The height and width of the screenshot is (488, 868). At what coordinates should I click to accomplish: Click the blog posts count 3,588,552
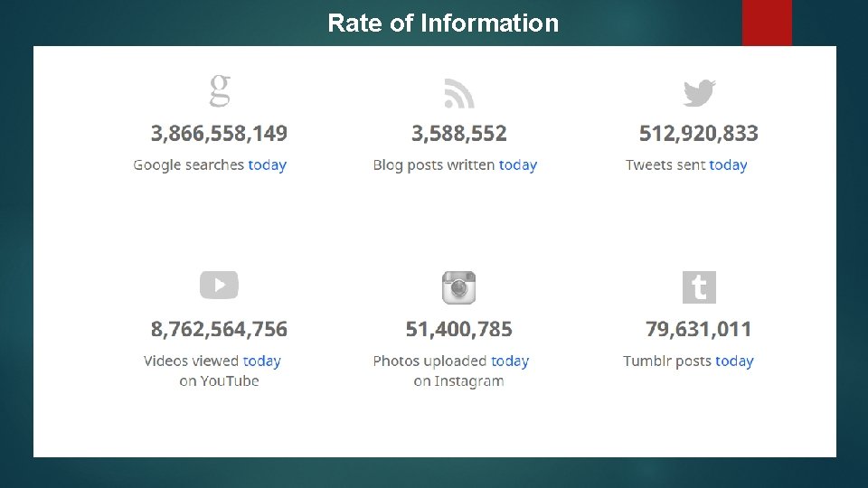459,134
